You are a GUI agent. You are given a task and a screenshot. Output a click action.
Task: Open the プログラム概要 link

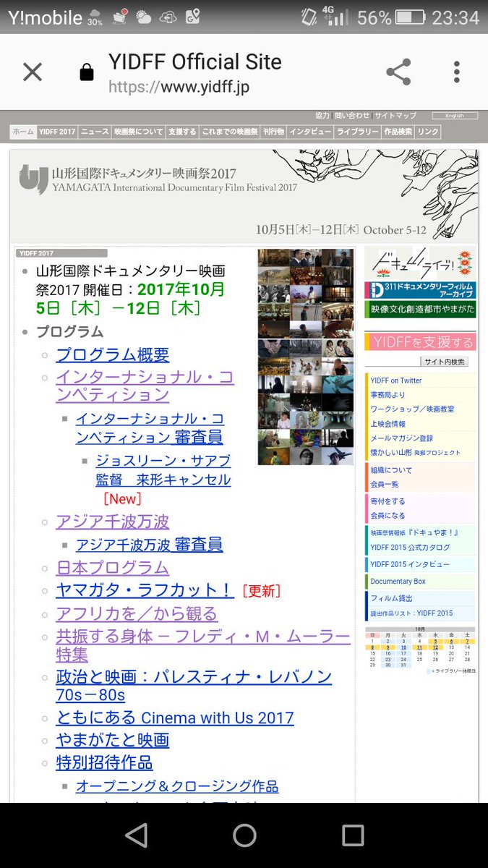(x=113, y=354)
